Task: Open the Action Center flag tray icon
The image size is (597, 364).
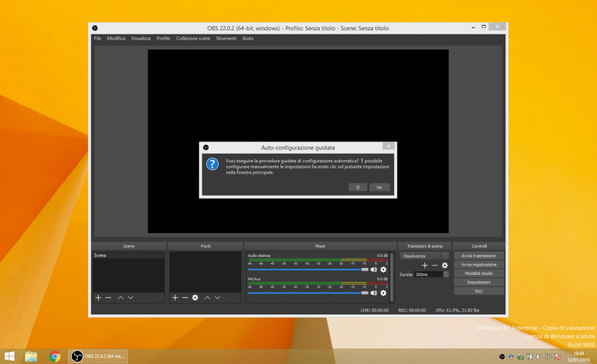Action: tap(558, 356)
